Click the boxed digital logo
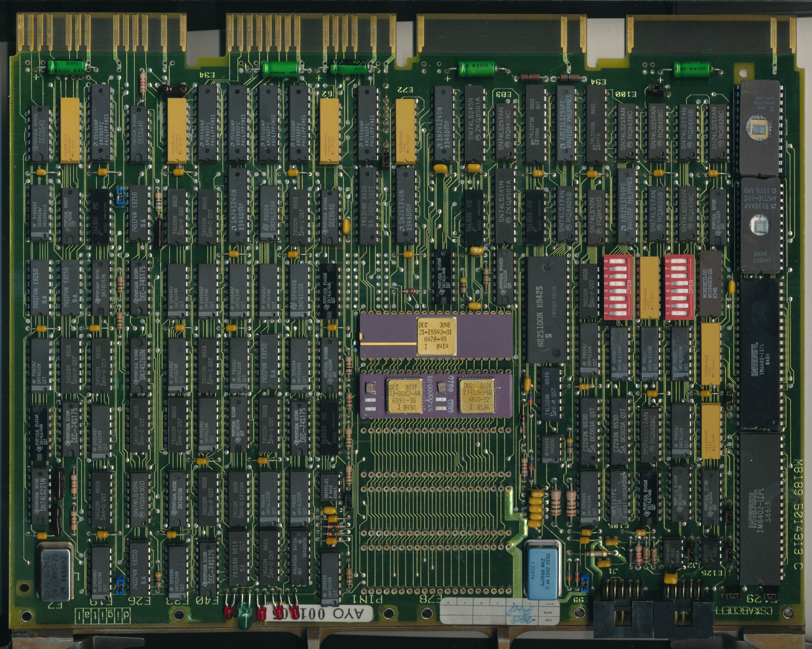This screenshot has width=812, height=649. 102,615
